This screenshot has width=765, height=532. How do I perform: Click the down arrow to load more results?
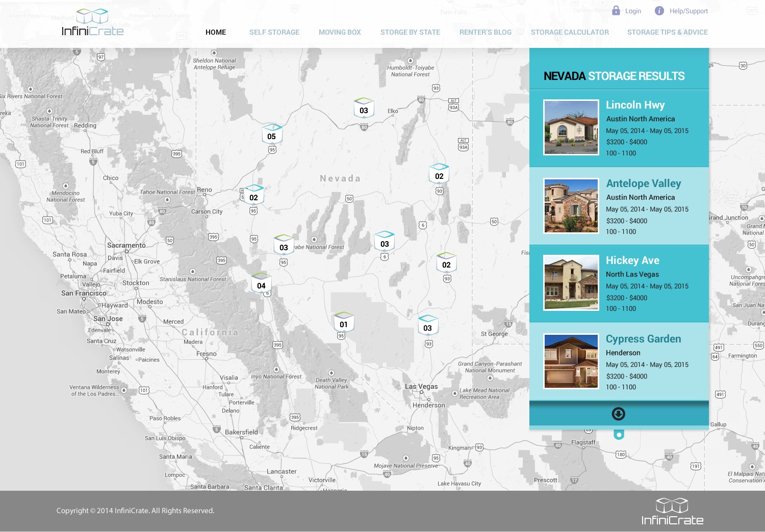[619, 414]
